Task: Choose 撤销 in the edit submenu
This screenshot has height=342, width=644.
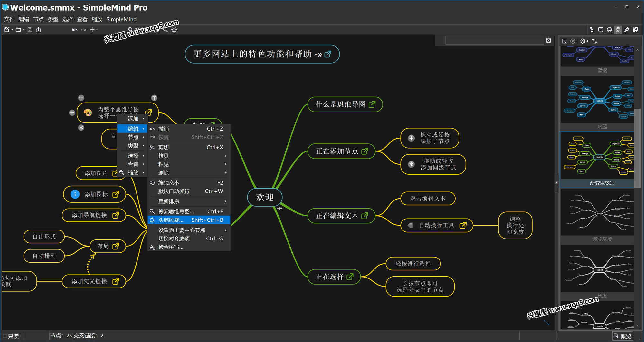Action: click(x=189, y=129)
